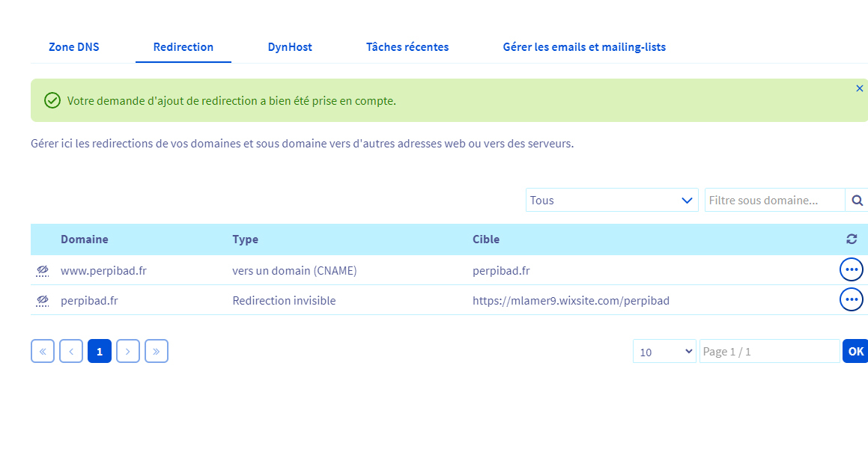The width and height of the screenshot is (868, 461).
Task: Open actions menu for perpibad.fr row
Action: coord(852,300)
